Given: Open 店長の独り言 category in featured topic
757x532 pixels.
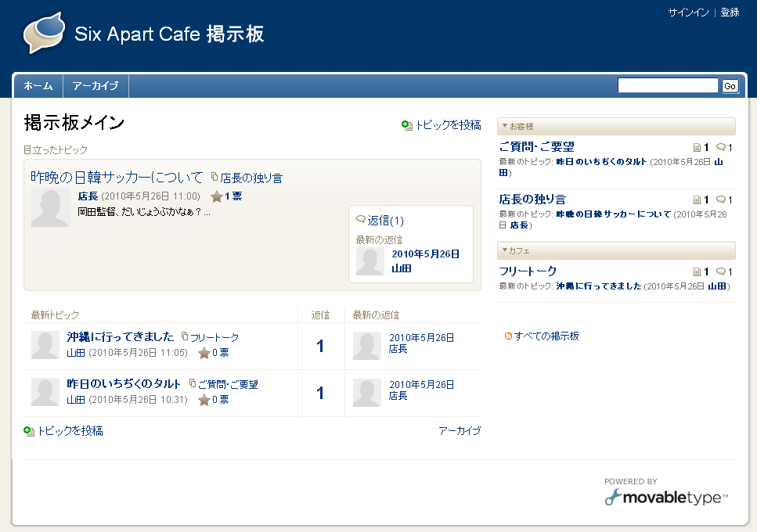Looking at the screenshot, I should 251,178.
